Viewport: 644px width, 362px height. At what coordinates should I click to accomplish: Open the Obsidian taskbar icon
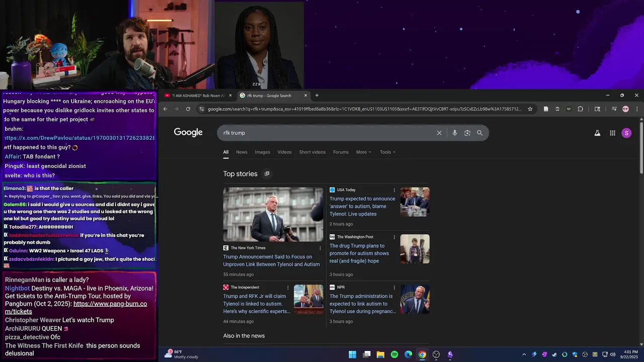450,354
